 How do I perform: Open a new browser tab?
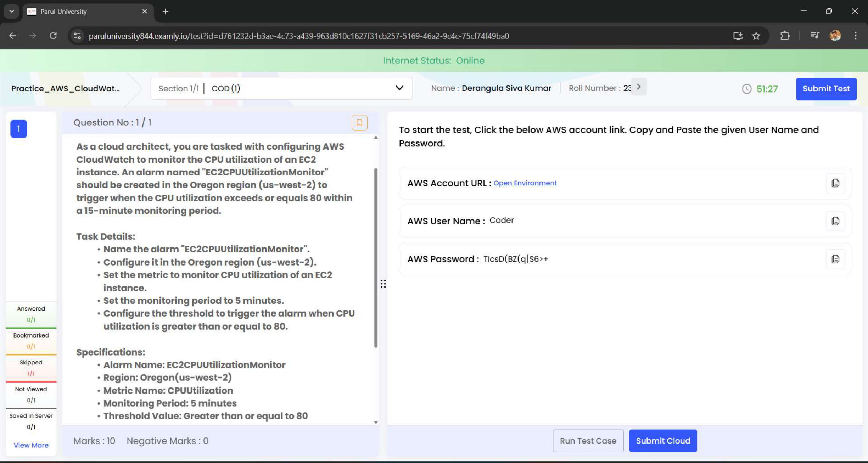tap(166, 11)
